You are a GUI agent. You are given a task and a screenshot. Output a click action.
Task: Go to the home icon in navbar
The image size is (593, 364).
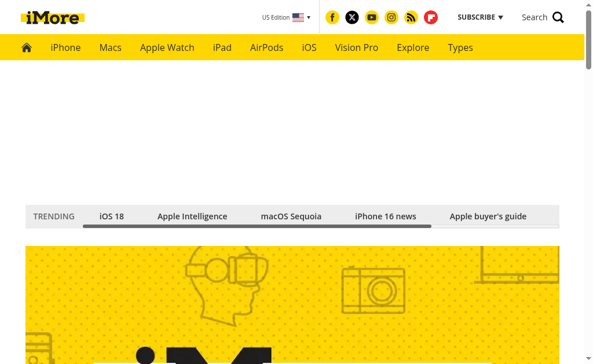pos(27,47)
